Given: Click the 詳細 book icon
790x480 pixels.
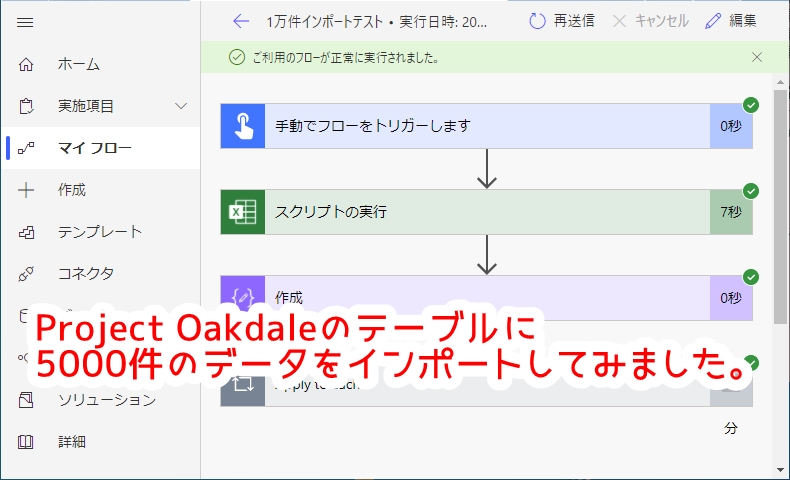Looking at the screenshot, I should (26, 442).
